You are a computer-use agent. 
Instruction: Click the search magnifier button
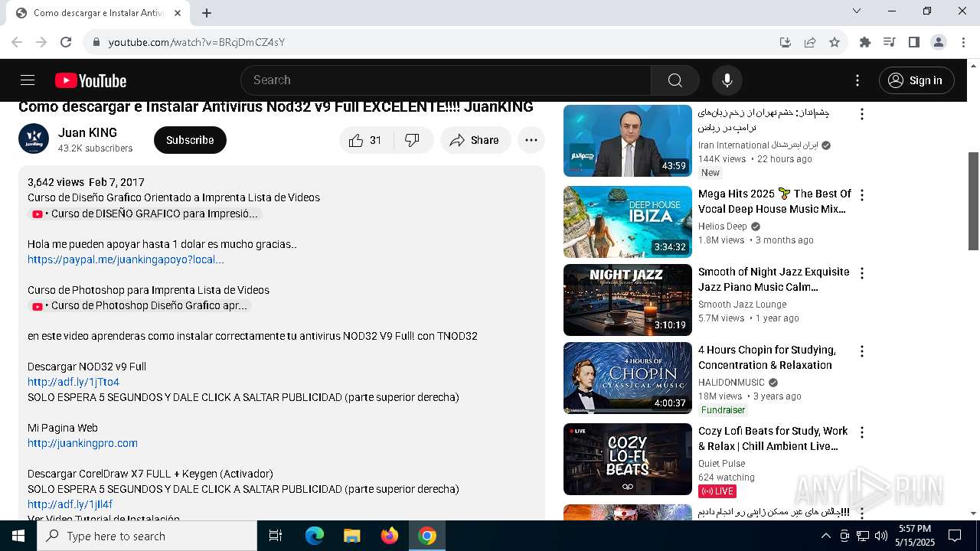(675, 80)
